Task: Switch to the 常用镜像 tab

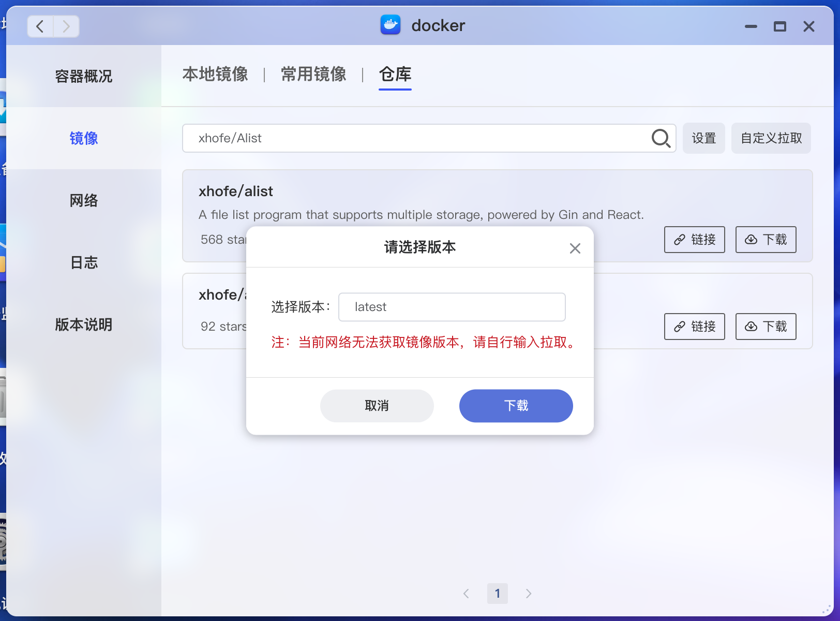Action: point(313,75)
